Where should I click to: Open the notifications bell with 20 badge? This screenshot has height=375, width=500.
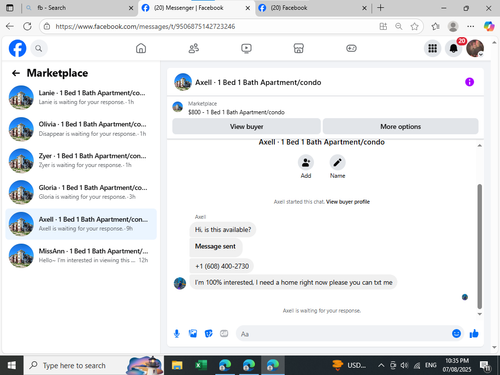tap(454, 49)
